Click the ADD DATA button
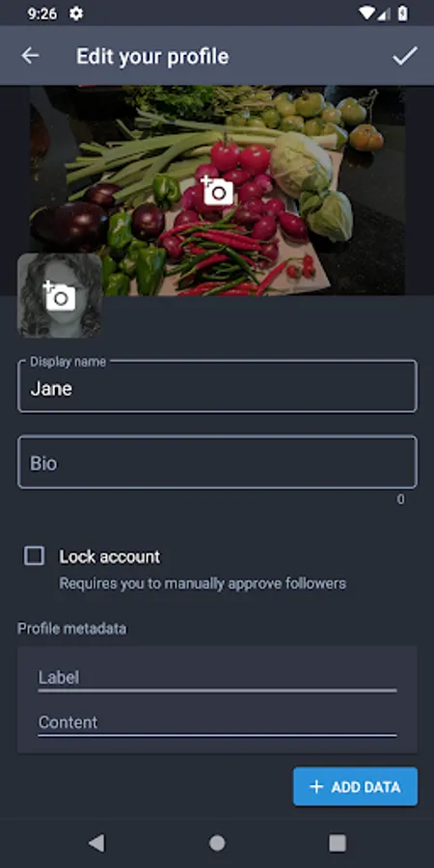This screenshot has width=434, height=868. (x=355, y=787)
